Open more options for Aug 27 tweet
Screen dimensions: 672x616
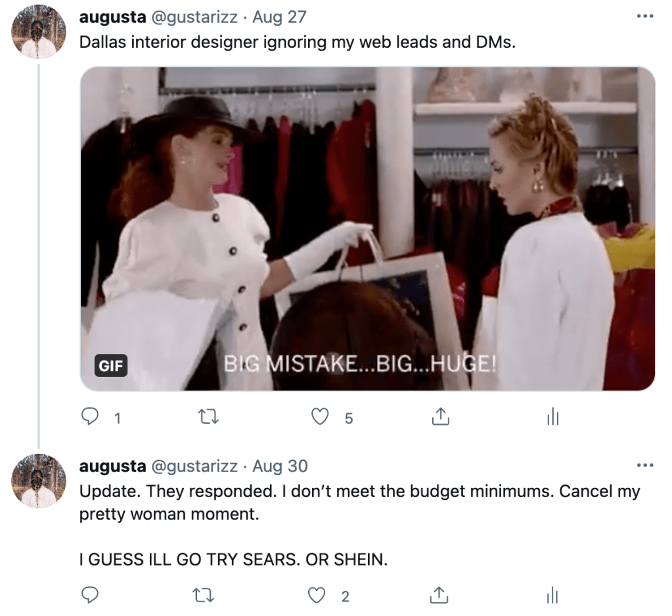tap(645, 16)
